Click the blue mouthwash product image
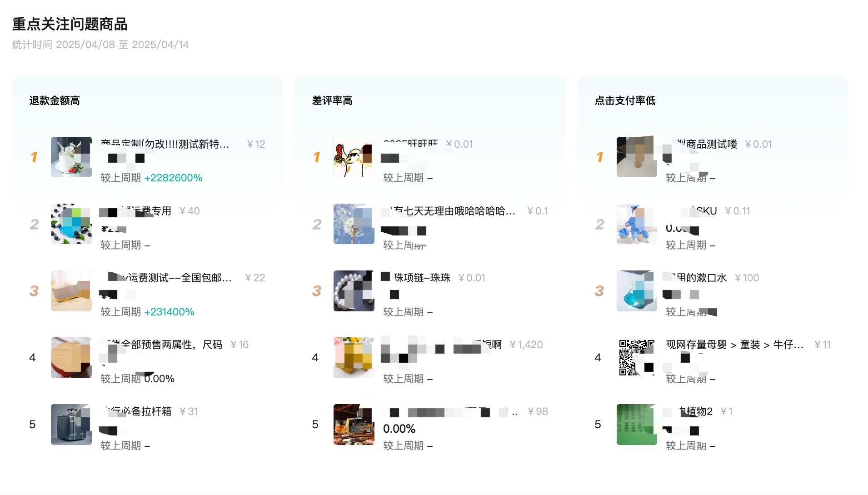The width and height of the screenshot is (868, 495). 636,290
